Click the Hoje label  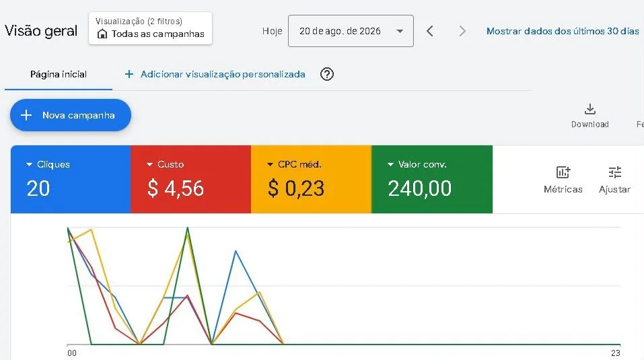click(x=273, y=31)
